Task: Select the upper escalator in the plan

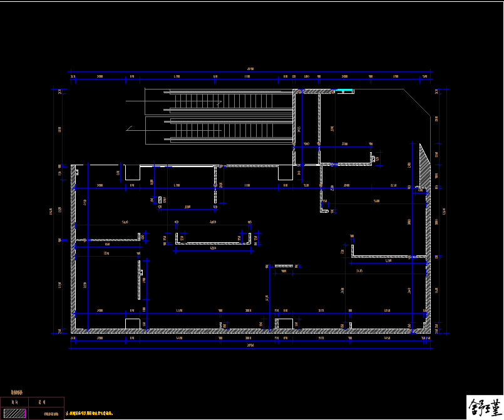Action: click(232, 100)
